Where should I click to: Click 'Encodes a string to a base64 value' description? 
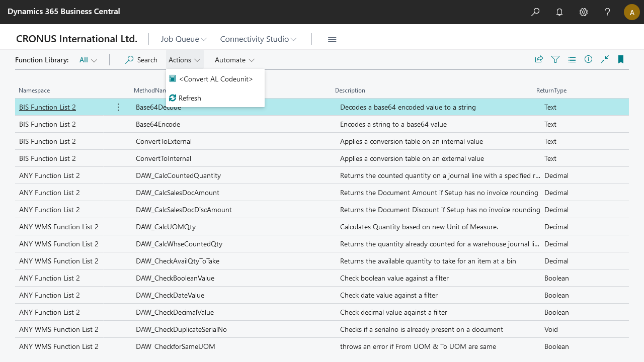coord(393,124)
